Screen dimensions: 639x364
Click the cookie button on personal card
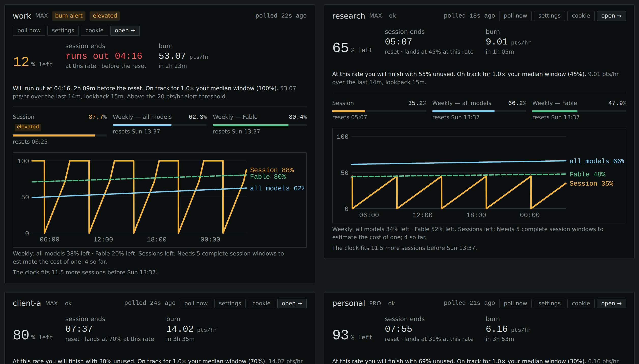581,304
